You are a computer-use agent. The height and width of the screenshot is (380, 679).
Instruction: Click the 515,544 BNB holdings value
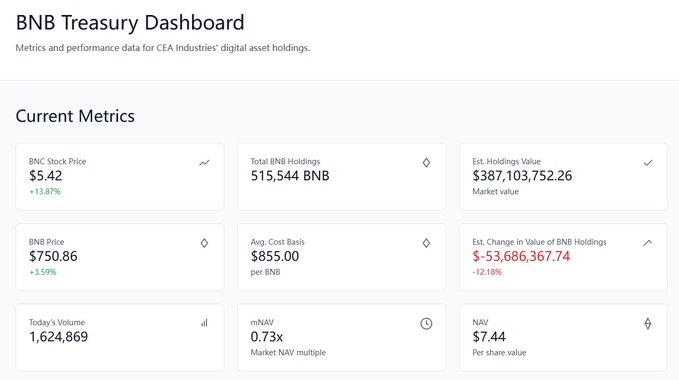(x=290, y=176)
